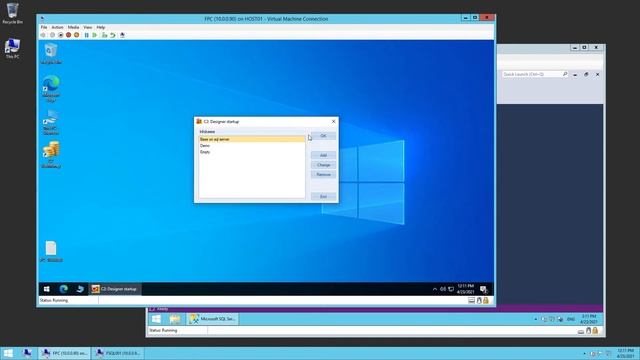Select 'Base on sql server' in the database list

click(x=252, y=139)
